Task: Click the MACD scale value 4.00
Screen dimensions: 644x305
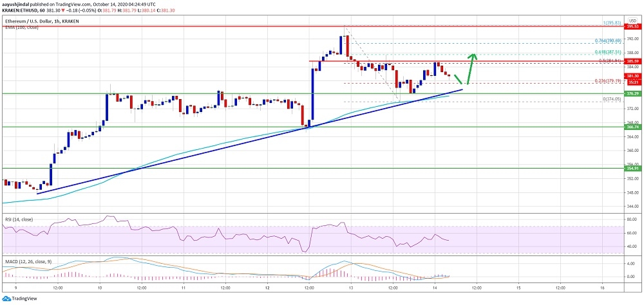Action: [632, 264]
